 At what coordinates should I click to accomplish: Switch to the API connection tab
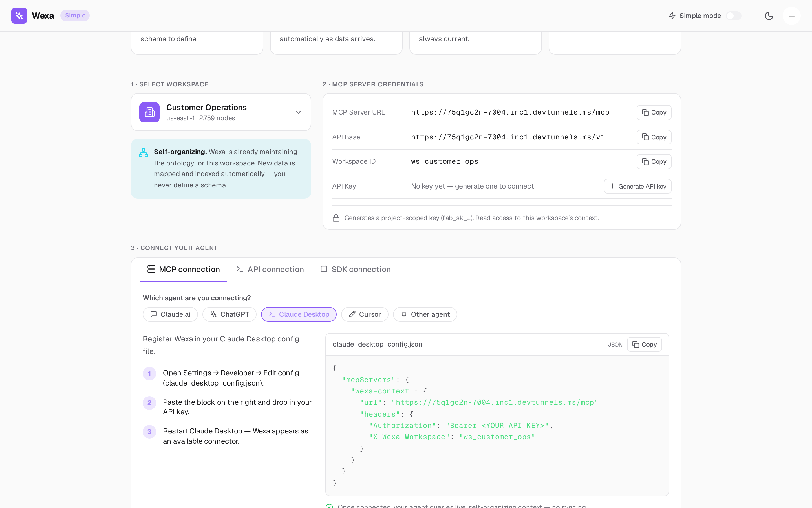(270, 270)
